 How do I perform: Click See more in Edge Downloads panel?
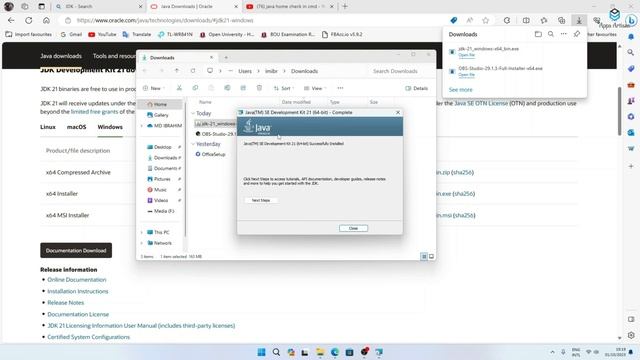coord(460,90)
